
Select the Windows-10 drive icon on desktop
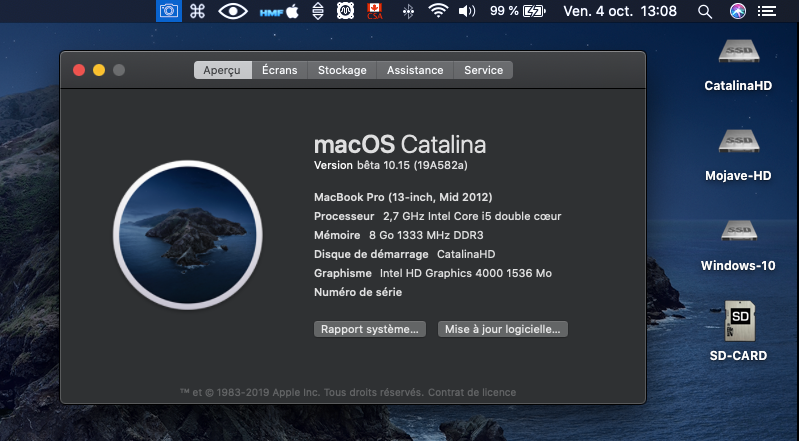click(739, 230)
